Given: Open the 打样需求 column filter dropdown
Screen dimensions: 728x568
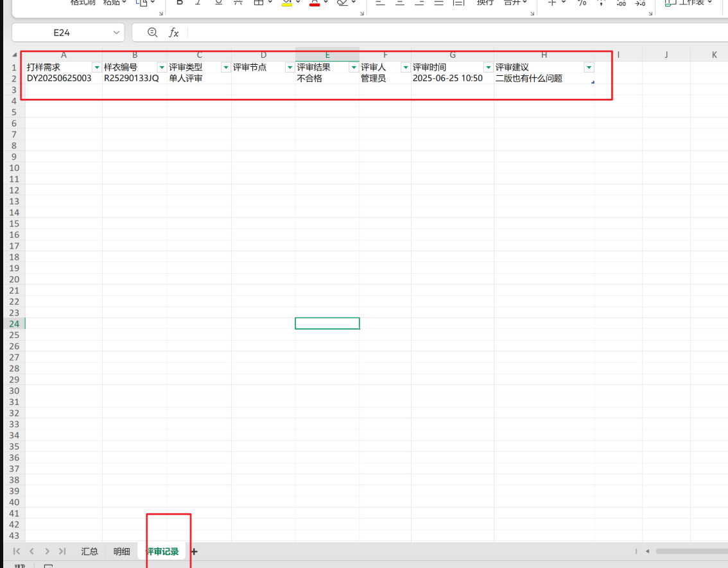Looking at the screenshot, I should tap(96, 67).
